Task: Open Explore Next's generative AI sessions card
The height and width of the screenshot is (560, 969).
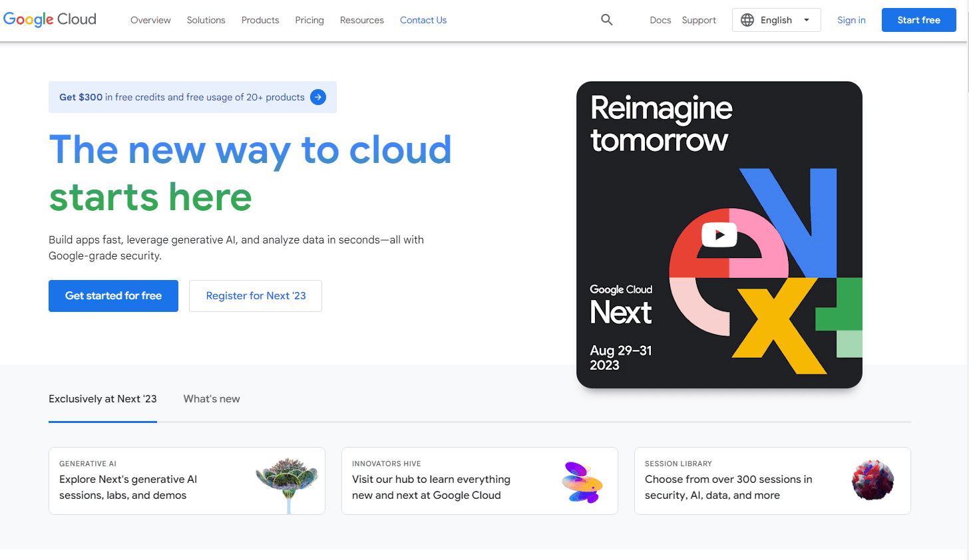Action: click(x=187, y=481)
